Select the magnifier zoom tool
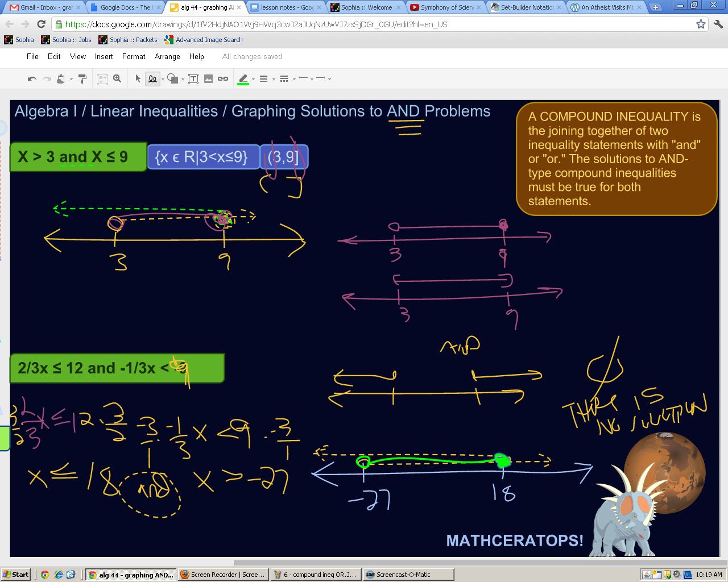The image size is (728, 582). [117, 79]
